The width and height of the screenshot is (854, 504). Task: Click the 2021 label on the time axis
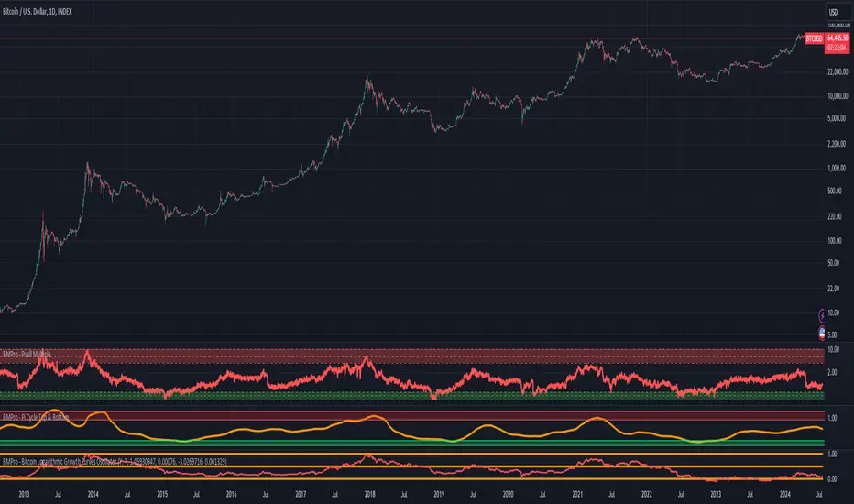[577, 494]
